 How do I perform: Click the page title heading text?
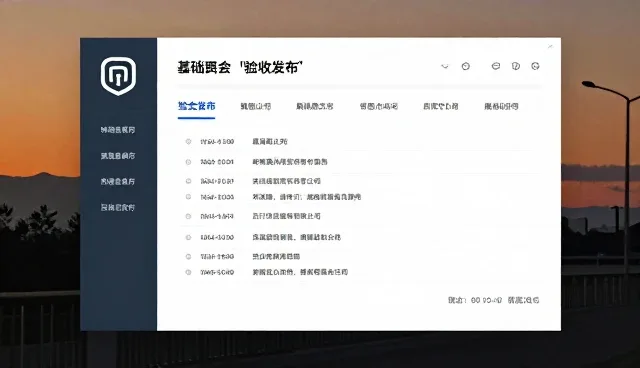240,67
